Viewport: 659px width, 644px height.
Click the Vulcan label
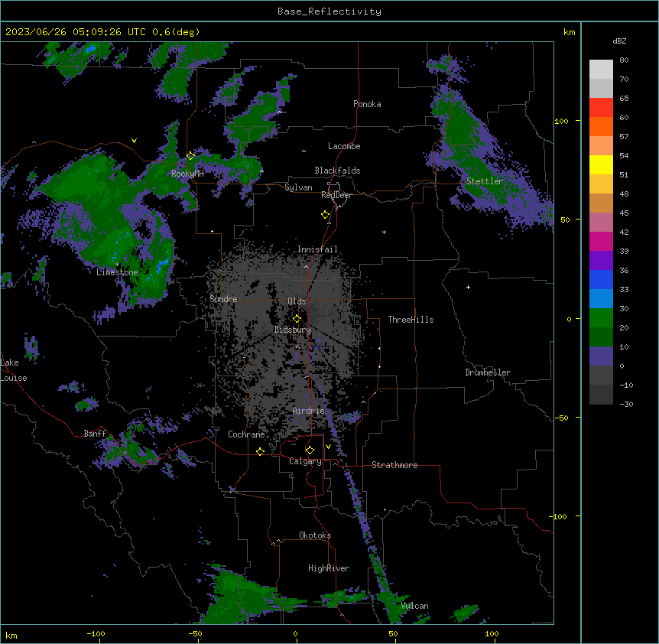(414, 606)
